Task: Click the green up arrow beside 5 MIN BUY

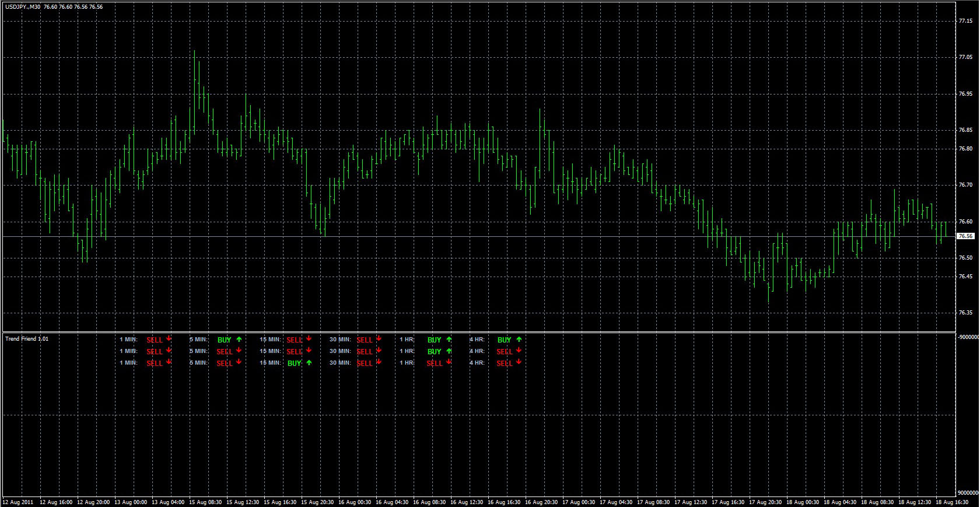Action: [x=239, y=339]
